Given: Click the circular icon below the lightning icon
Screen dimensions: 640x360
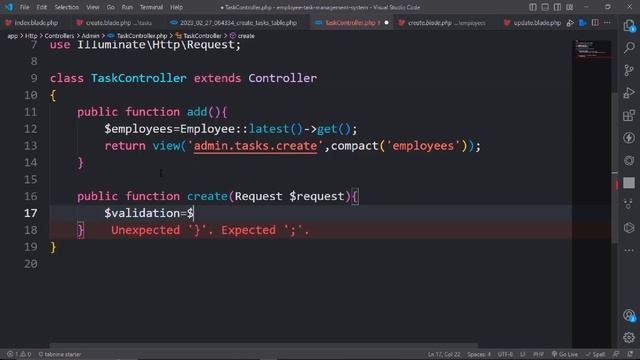Looking at the screenshot, I should click(629, 160).
